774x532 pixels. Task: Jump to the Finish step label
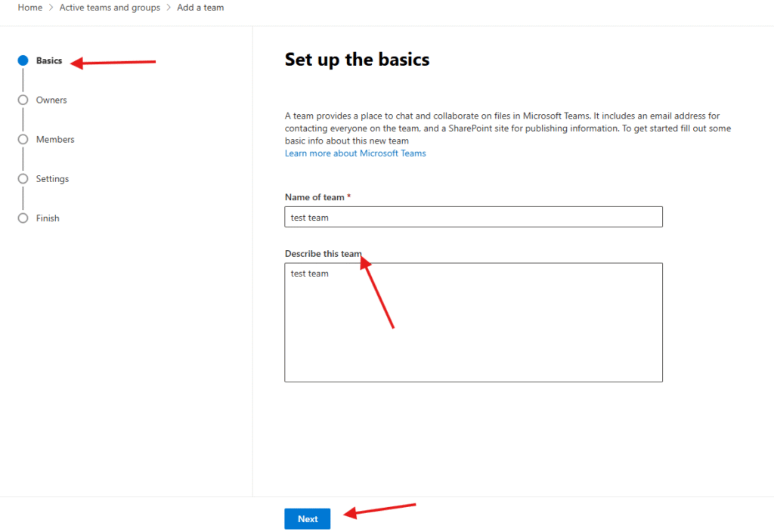pyautogui.click(x=48, y=218)
